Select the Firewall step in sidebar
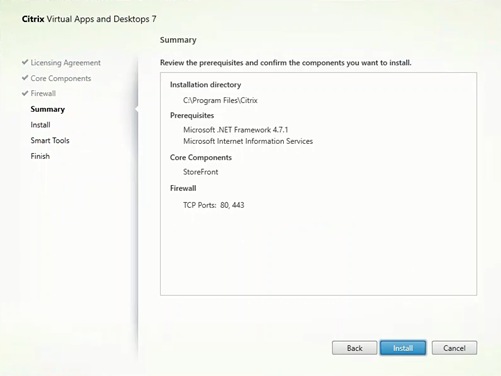 [43, 93]
